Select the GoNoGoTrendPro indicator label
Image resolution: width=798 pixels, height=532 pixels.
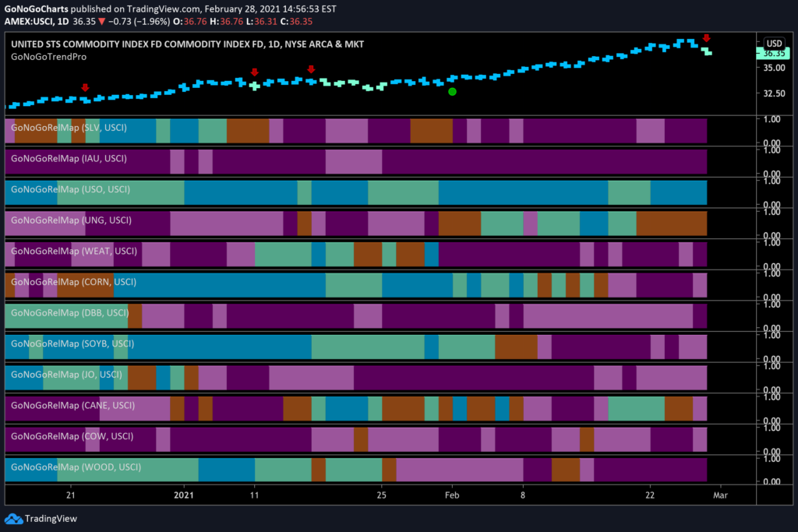point(49,57)
